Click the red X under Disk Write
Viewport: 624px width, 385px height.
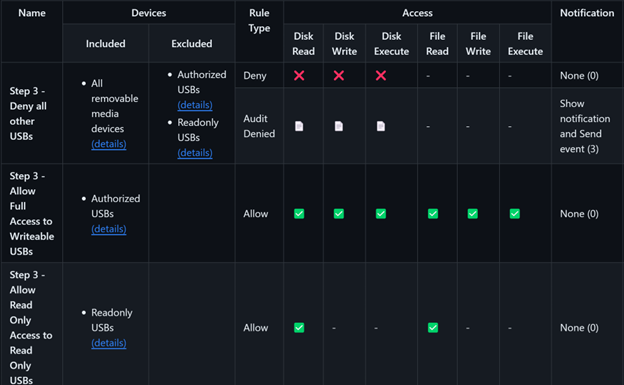(339, 75)
